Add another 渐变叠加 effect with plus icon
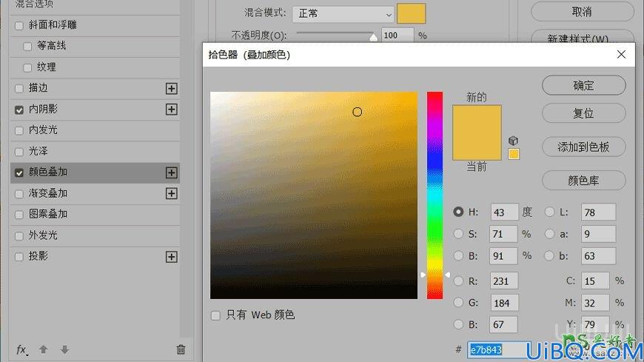 point(171,193)
